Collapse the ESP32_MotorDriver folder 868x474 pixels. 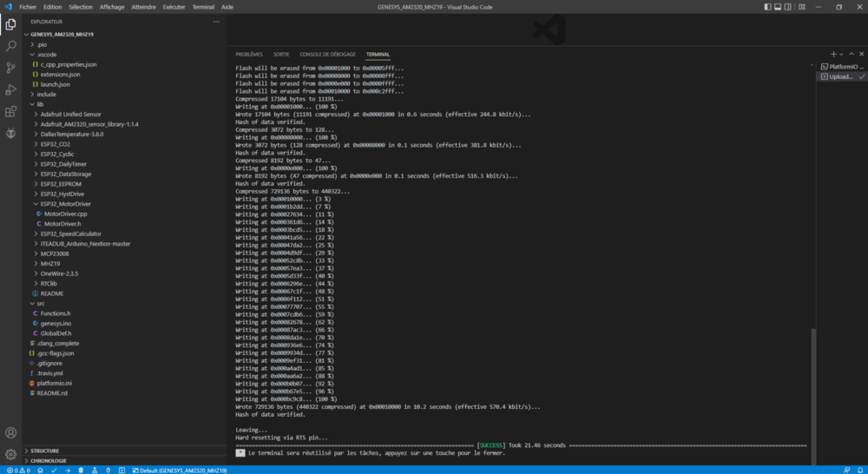click(36, 204)
